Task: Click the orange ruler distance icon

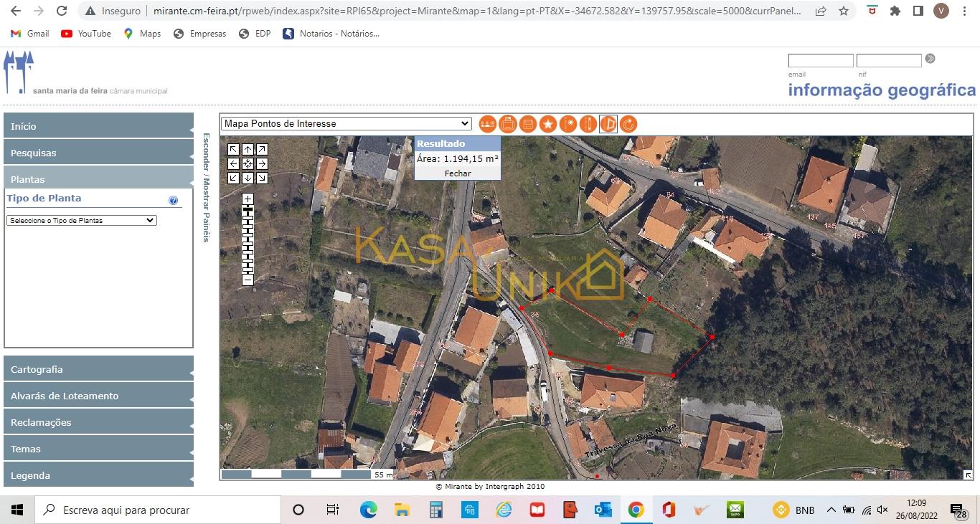Action: point(588,124)
